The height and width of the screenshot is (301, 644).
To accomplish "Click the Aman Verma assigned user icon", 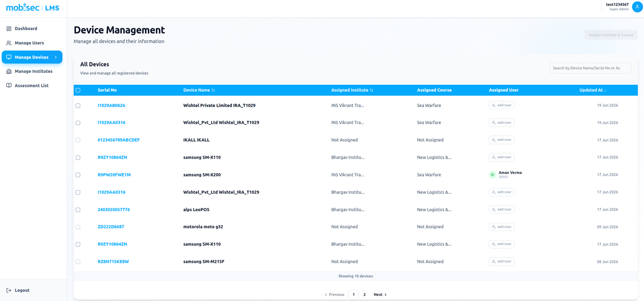I will pos(493,175).
